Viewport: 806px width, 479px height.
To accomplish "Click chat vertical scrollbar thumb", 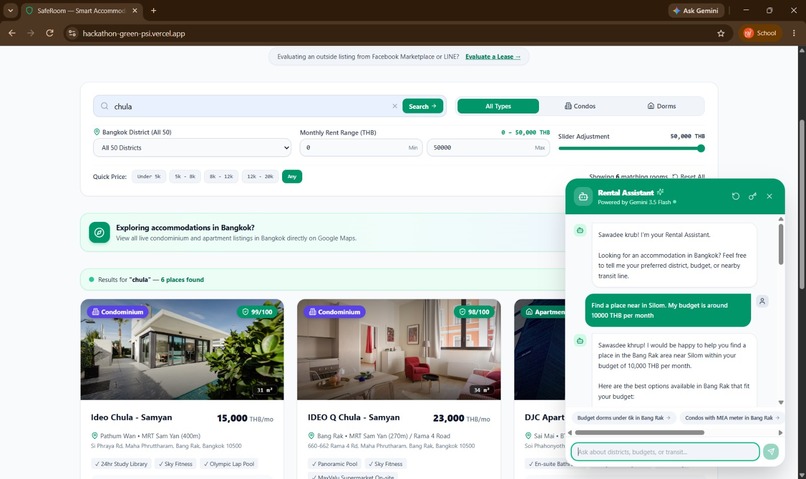I will coord(781,244).
